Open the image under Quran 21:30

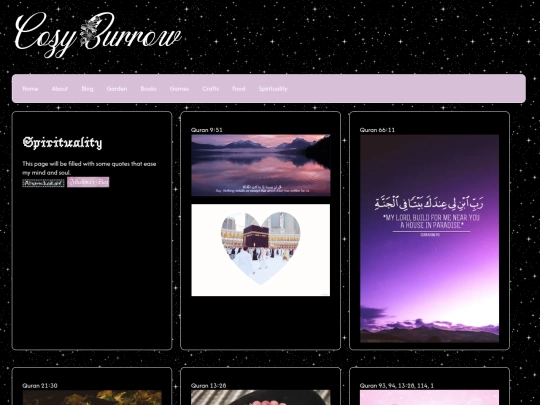pos(92,397)
